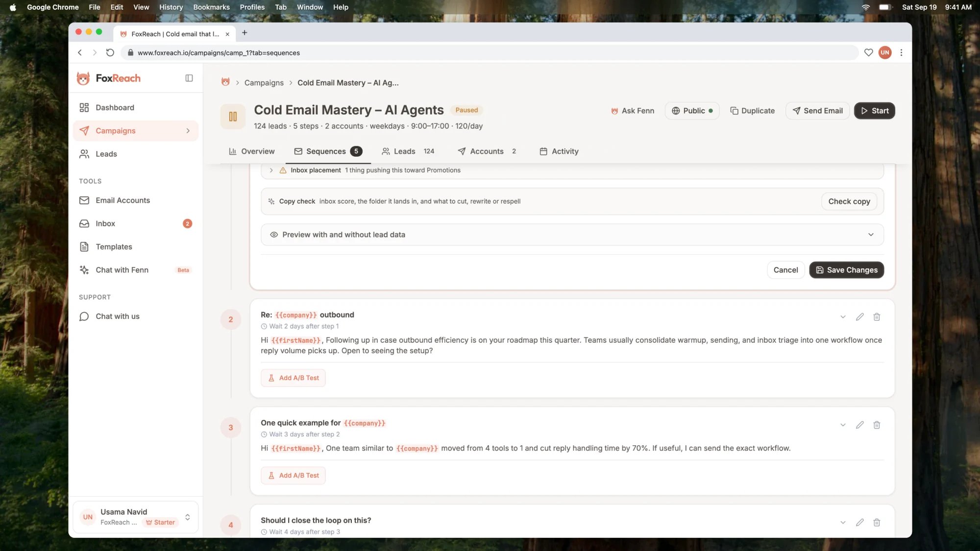Click the Send Email button
This screenshot has width=980, height=551.
tap(817, 111)
